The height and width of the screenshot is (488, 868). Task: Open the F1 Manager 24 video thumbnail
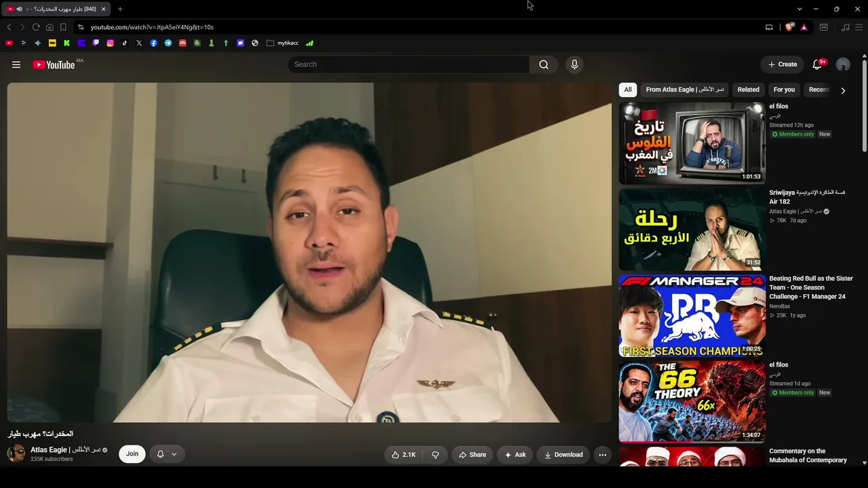click(692, 315)
